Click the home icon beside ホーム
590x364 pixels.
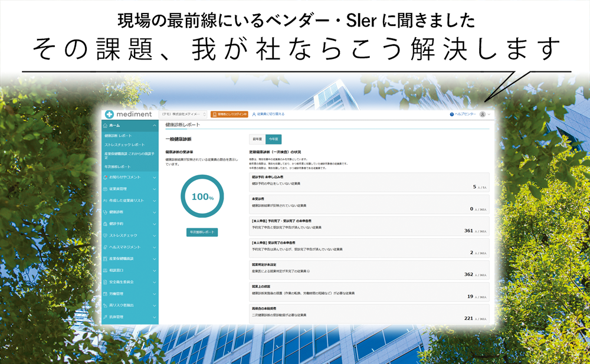tap(106, 125)
